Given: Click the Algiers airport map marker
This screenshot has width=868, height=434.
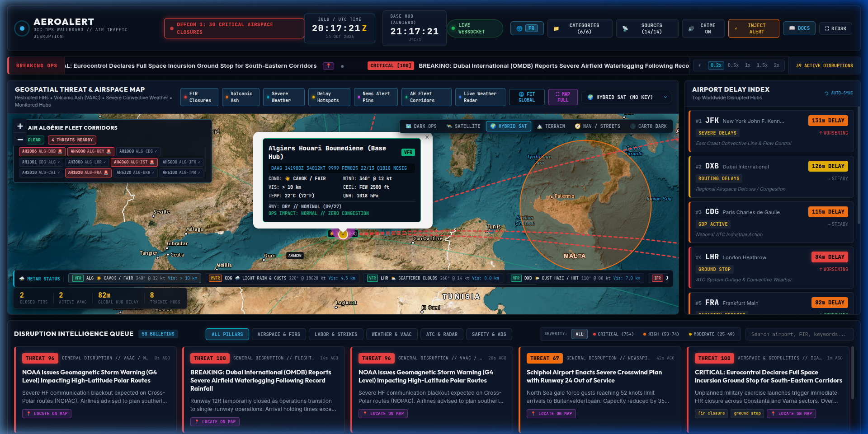Looking at the screenshot, I should (x=343, y=234).
